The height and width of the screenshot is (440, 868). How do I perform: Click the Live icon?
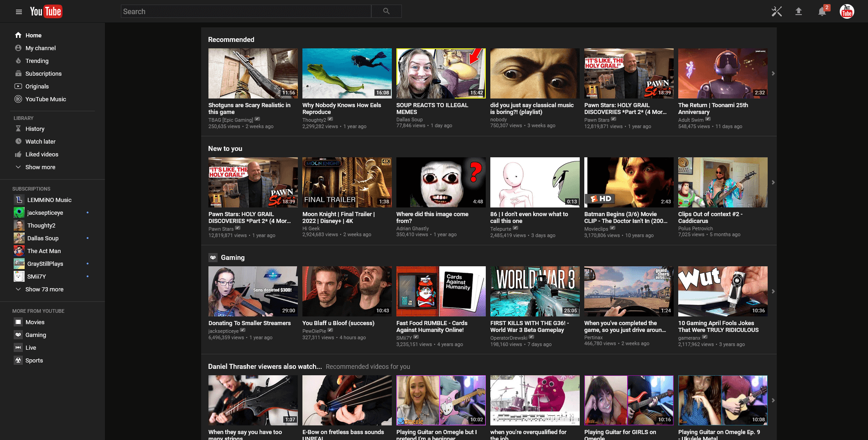pyautogui.click(x=18, y=347)
